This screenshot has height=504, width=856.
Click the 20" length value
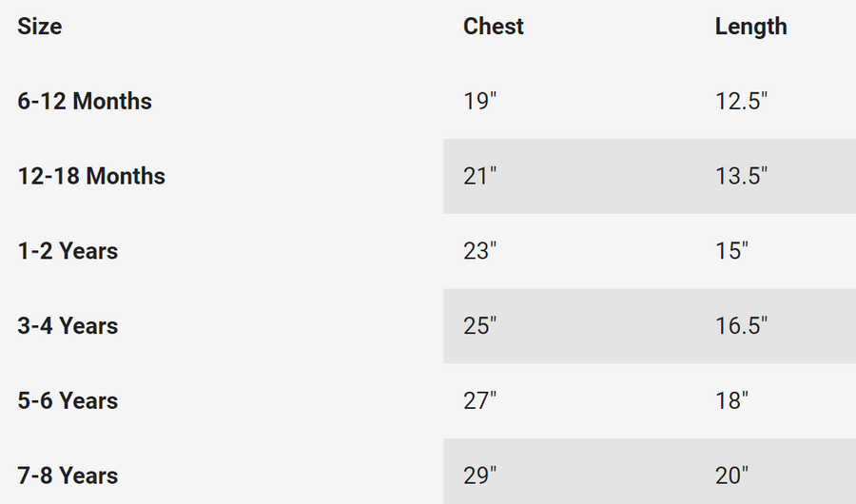point(731,475)
